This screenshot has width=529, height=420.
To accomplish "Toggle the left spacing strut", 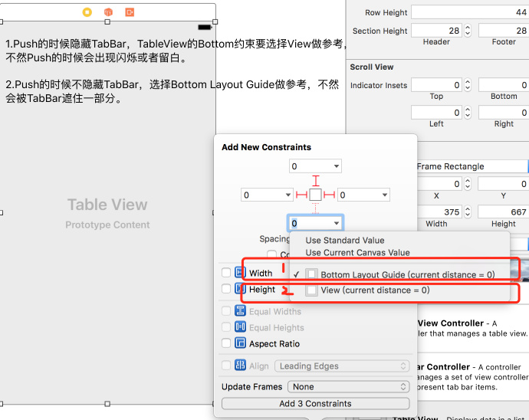I will [301, 195].
